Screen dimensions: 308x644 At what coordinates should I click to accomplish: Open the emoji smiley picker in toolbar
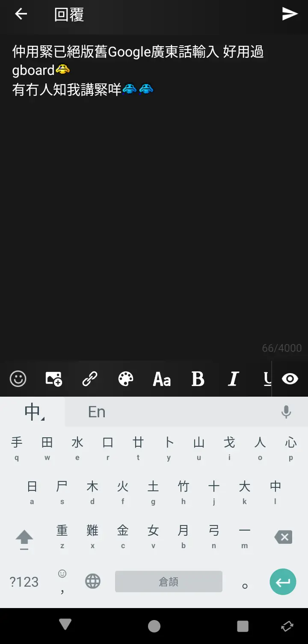coord(18,379)
